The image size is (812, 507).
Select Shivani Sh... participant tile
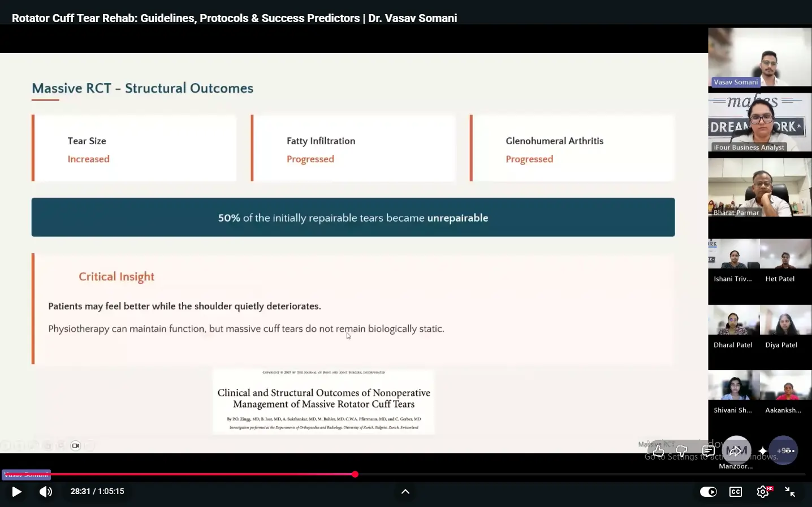(x=734, y=393)
